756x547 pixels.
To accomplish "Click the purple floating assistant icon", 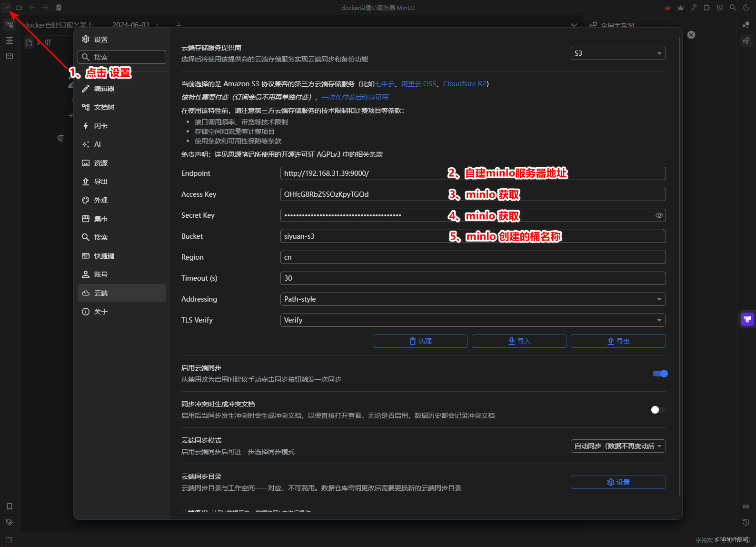I will coord(747,319).
